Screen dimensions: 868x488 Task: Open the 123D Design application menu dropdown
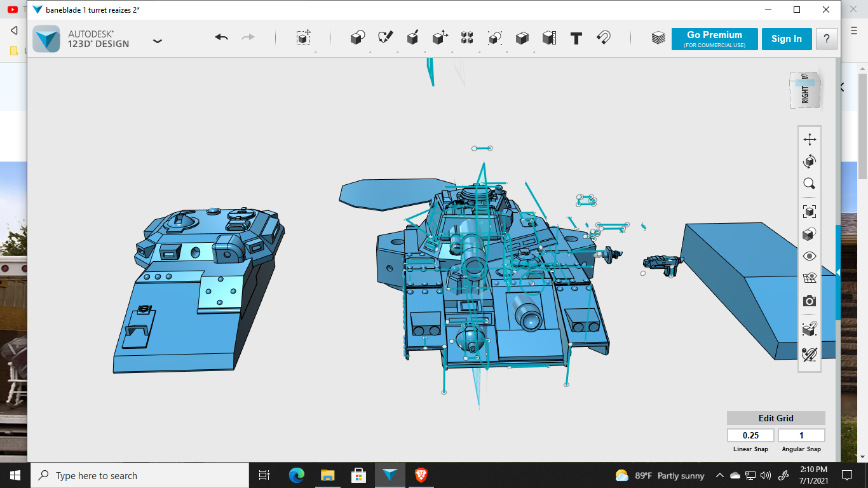(x=158, y=41)
